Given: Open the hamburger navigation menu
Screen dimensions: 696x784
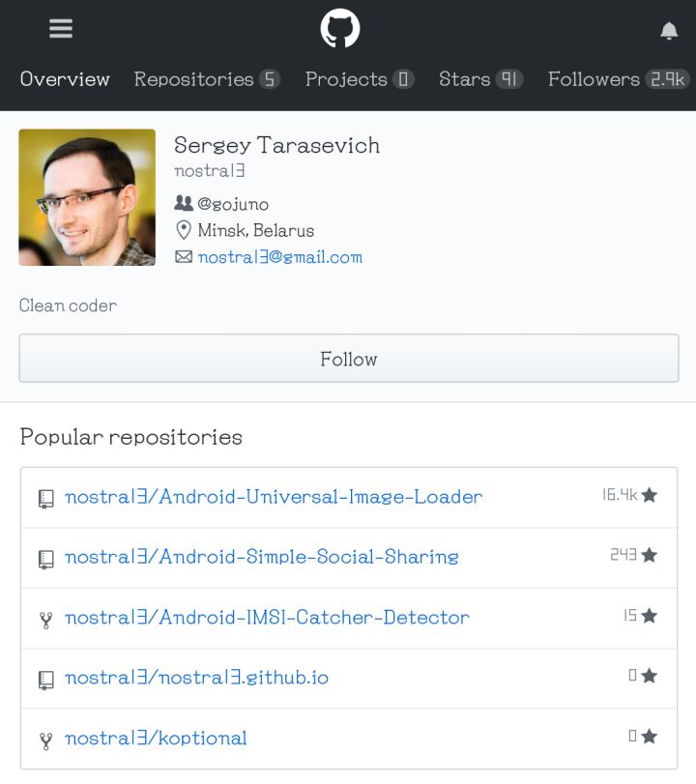Looking at the screenshot, I should point(61,29).
